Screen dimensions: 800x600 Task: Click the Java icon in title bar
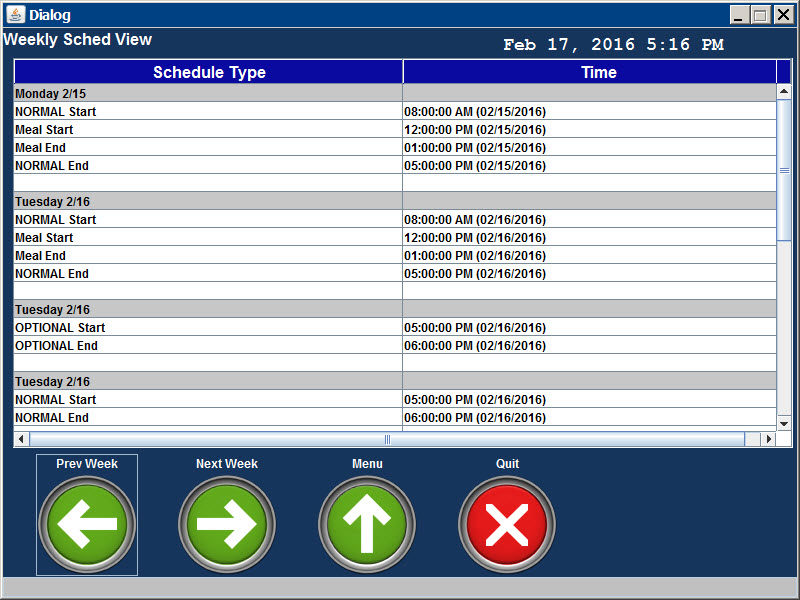coord(15,15)
